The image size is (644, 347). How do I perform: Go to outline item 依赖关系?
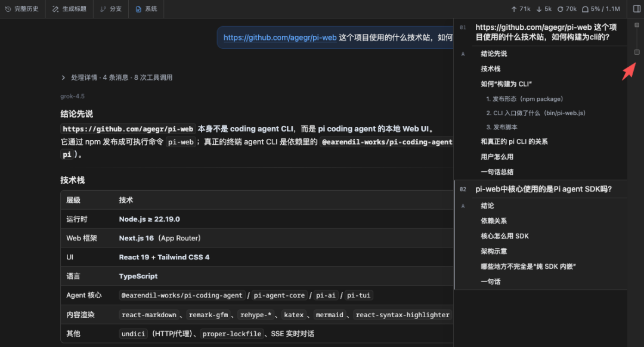(494, 221)
